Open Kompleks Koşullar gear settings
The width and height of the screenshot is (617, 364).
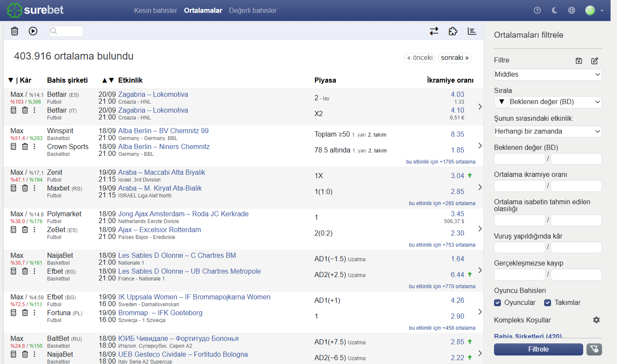coord(596,320)
